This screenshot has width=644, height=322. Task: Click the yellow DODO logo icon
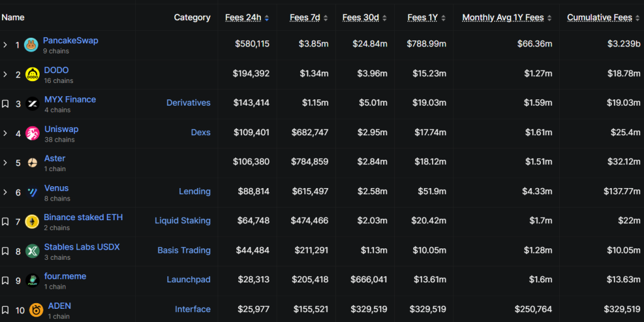[x=33, y=74]
